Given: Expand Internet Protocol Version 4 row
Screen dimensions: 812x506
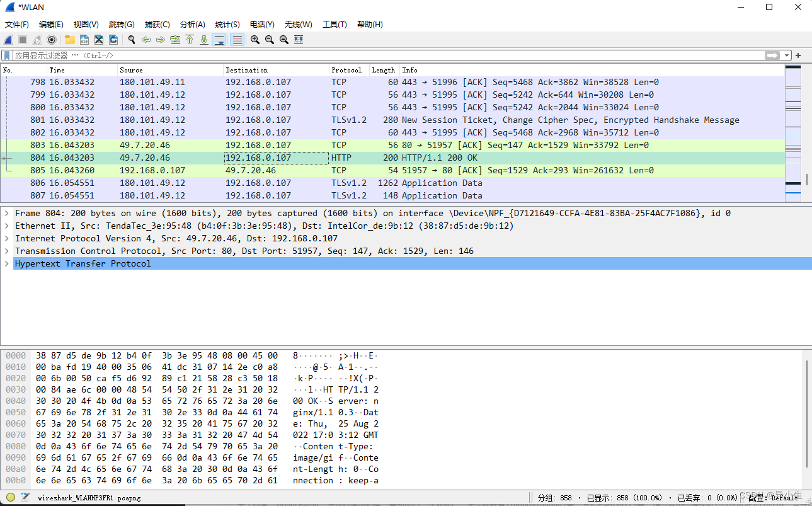Looking at the screenshot, I should point(6,238).
